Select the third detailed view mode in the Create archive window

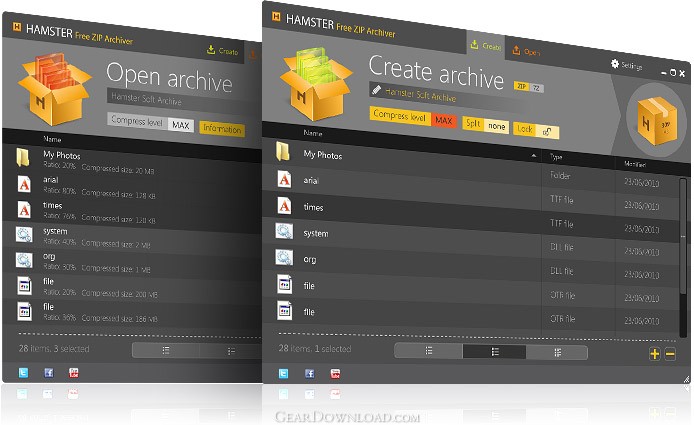(557, 353)
